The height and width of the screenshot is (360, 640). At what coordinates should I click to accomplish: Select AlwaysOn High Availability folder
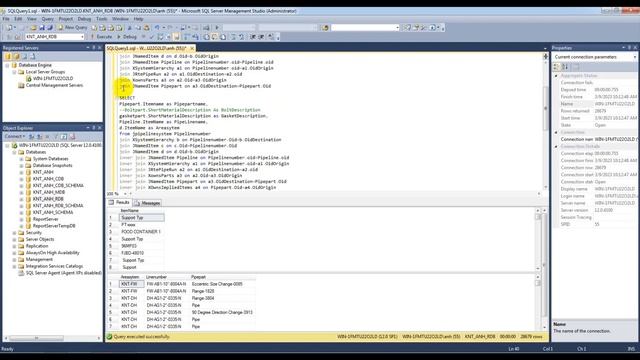click(x=53, y=253)
